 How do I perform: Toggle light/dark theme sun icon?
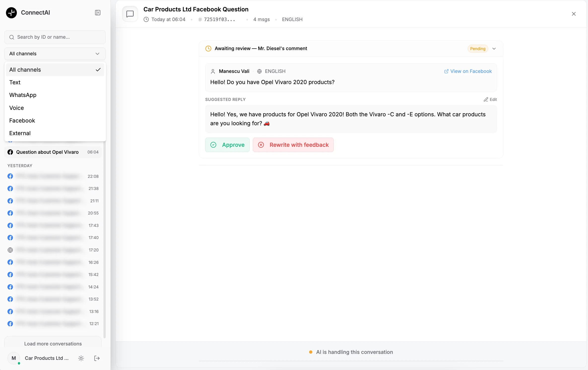pyautogui.click(x=81, y=358)
